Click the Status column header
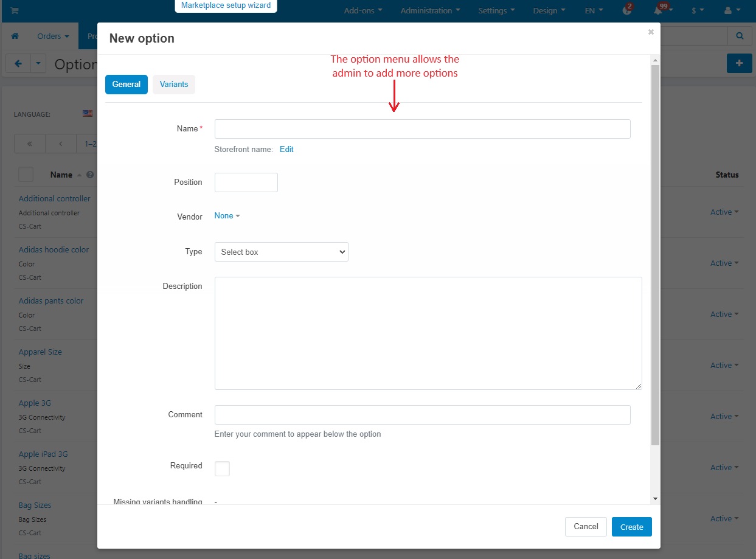Screen dimensions: 756x559 pos(727,175)
